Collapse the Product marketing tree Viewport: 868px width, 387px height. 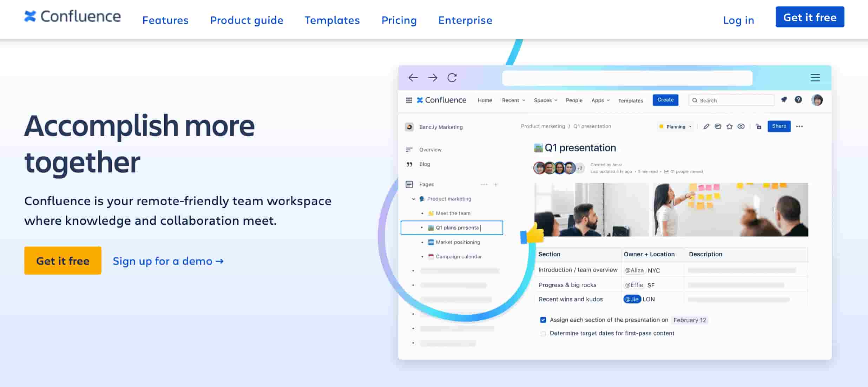(x=414, y=199)
